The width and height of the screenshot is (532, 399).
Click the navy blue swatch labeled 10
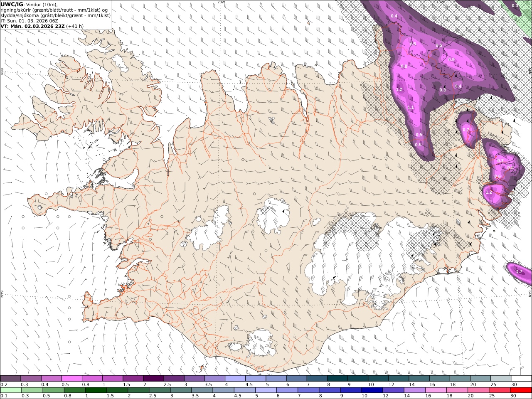click(x=372, y=390)
